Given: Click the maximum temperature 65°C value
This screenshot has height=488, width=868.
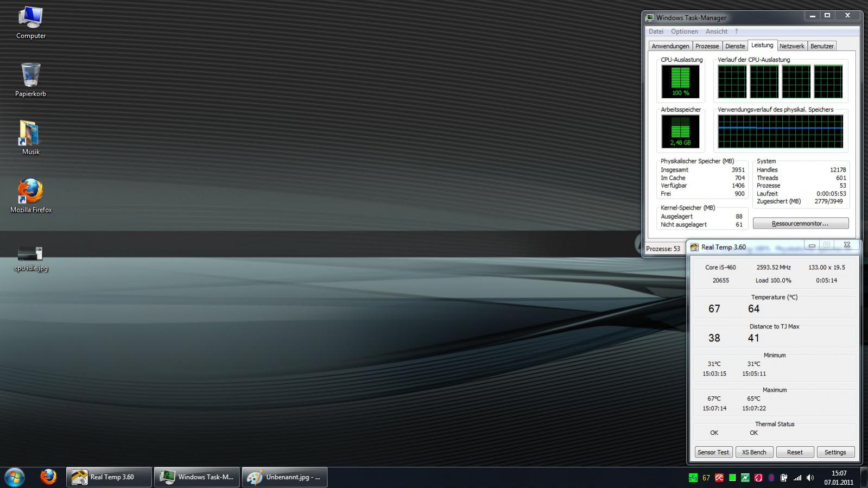Looking at the screenshot, I should pyautogui.click(x=753, y=398).
